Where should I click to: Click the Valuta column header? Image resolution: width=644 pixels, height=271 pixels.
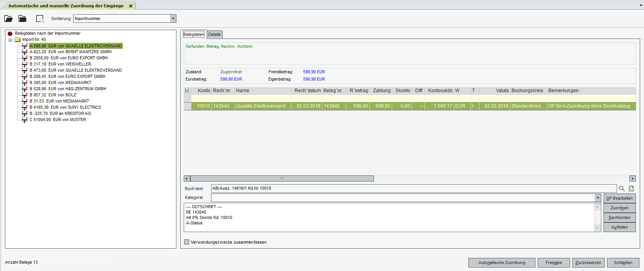point(495,91)
